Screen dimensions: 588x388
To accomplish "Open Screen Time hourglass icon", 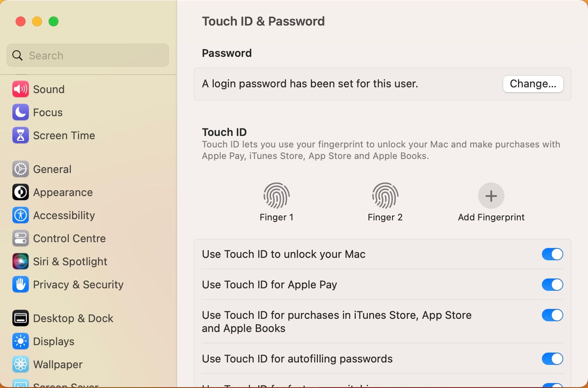I will pyautogui.click(x=21, y=136).
